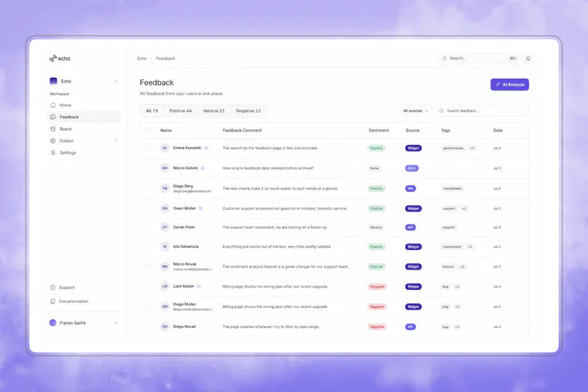Click the AI Analysis button
The height and width of the screenshot is (392, 588).
coord(509,85)
